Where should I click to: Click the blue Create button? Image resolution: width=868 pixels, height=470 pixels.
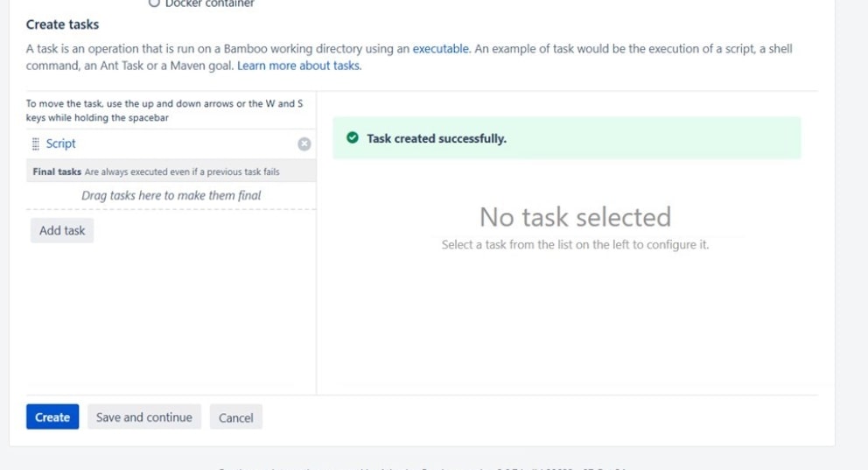point(52,417)
